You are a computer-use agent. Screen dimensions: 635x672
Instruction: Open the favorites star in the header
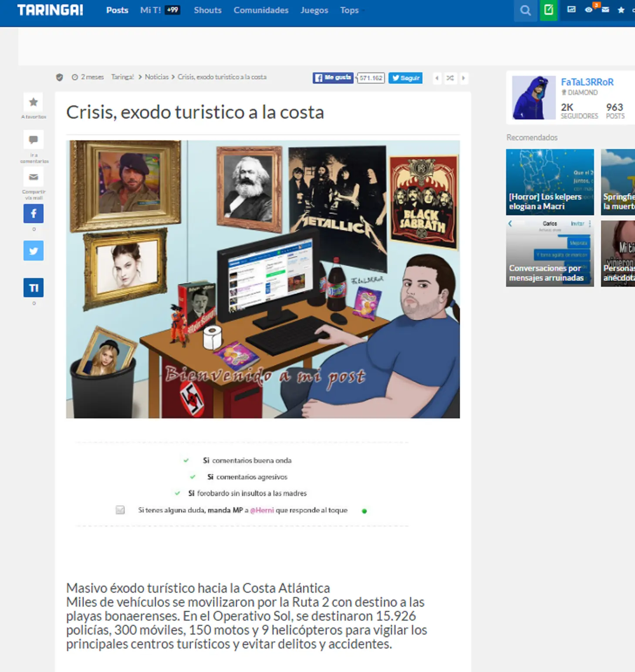[x=621, y=10]
